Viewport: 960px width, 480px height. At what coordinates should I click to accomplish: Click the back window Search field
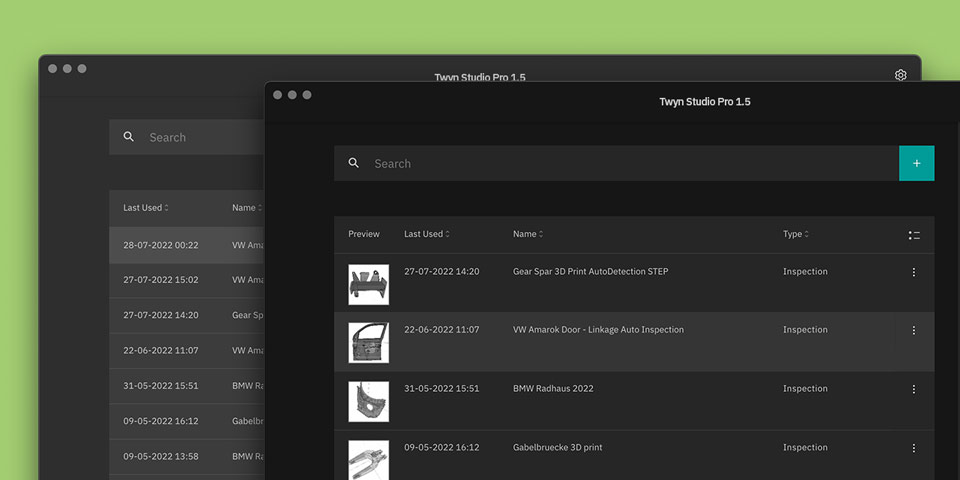pyautogui.click(x=187, y=137)
